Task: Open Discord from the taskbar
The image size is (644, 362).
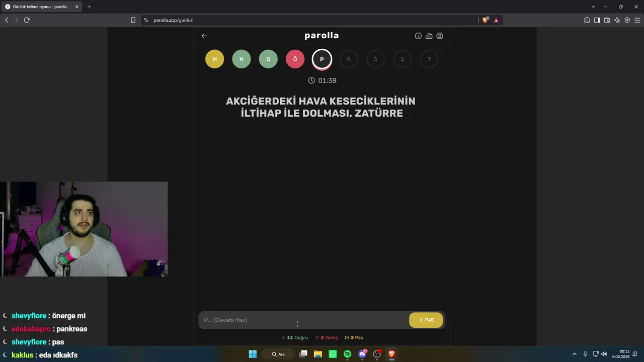Action: click(x=362, y=354)
